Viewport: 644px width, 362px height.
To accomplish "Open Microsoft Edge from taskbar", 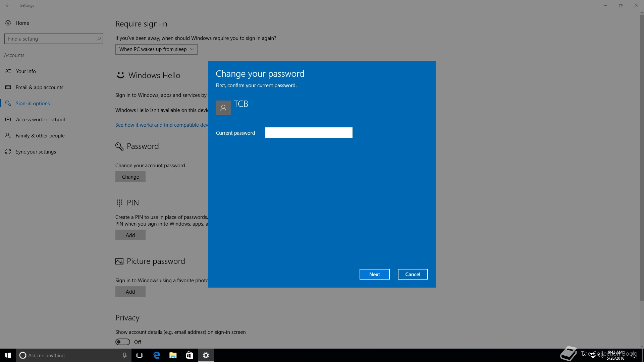I will [x=157, y=355].
